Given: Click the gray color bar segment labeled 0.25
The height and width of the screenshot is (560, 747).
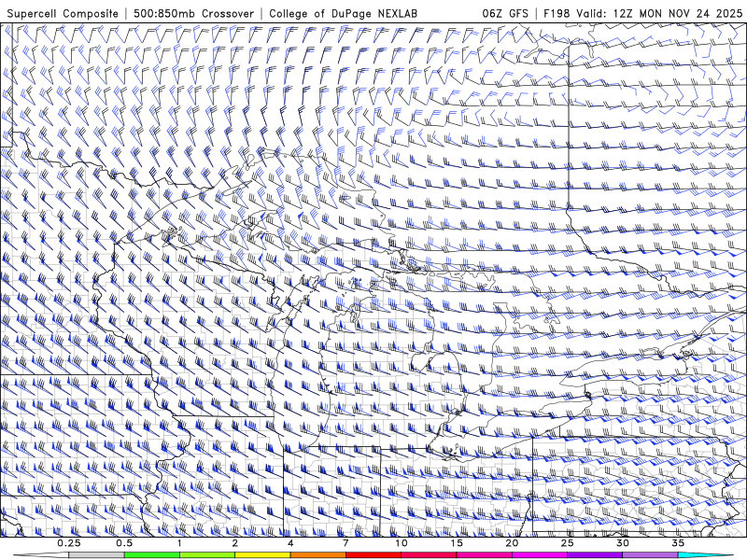Looking at the screenshot, I should coord(96,555).
